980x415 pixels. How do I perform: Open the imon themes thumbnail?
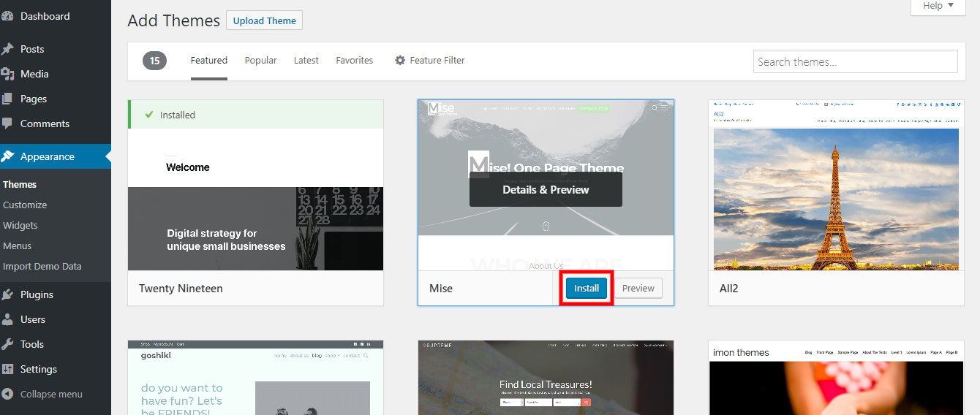coord(836,378)
